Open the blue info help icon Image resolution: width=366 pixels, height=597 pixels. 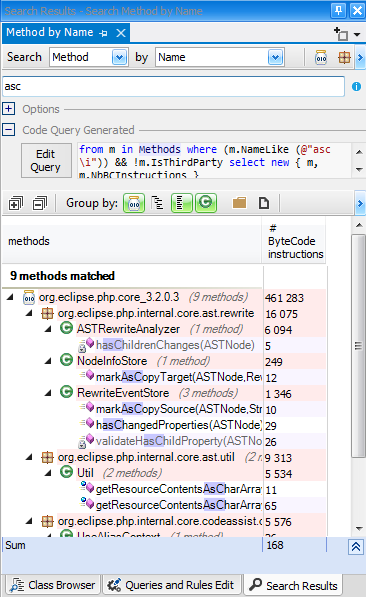(x=356, y=87)
